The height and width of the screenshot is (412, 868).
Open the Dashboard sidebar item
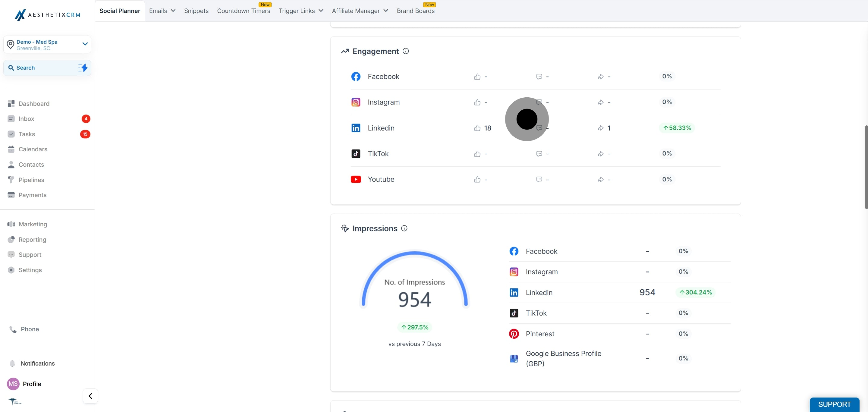coord(34,103)
